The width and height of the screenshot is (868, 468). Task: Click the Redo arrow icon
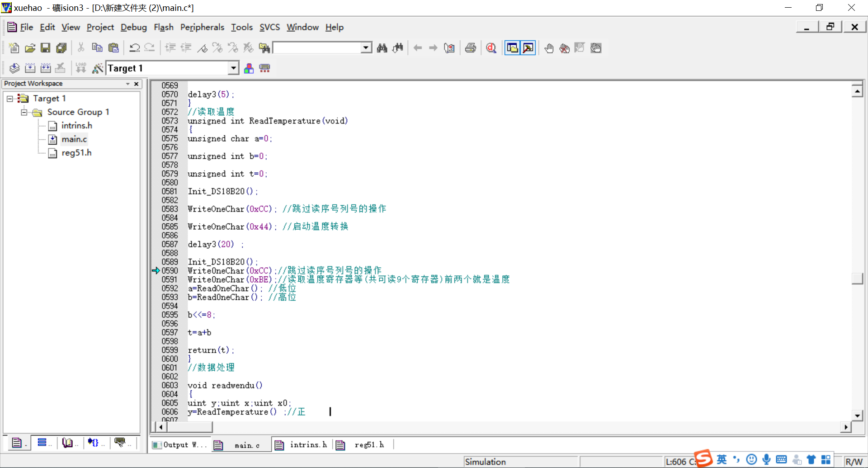pyautogui.click(x=150, y=48)
